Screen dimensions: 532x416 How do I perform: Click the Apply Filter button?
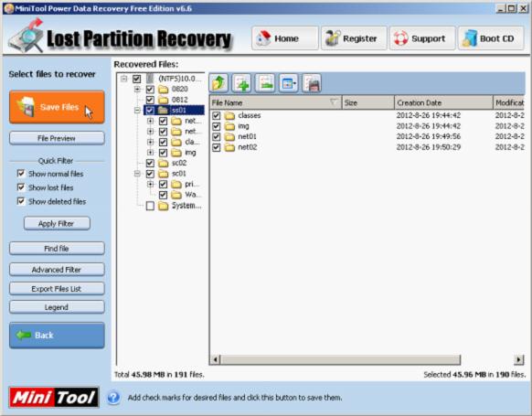click(57, 224)
